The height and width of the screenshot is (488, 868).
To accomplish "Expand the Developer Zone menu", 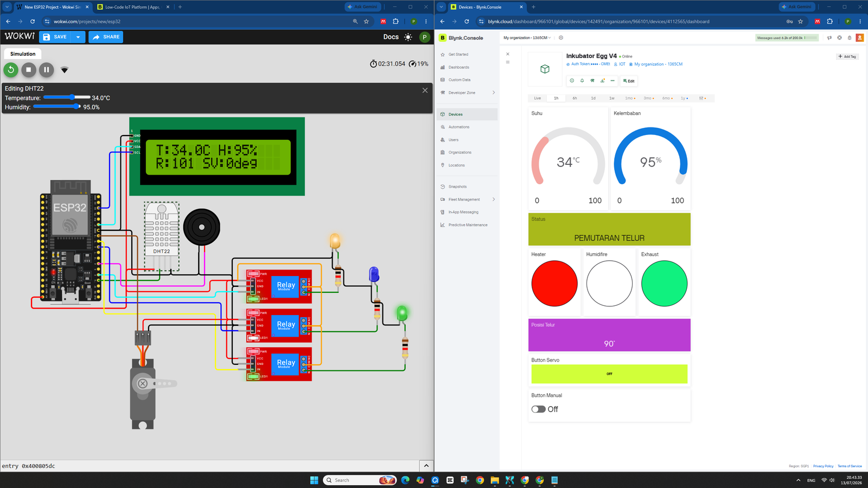I will click(x=467, y=93).
